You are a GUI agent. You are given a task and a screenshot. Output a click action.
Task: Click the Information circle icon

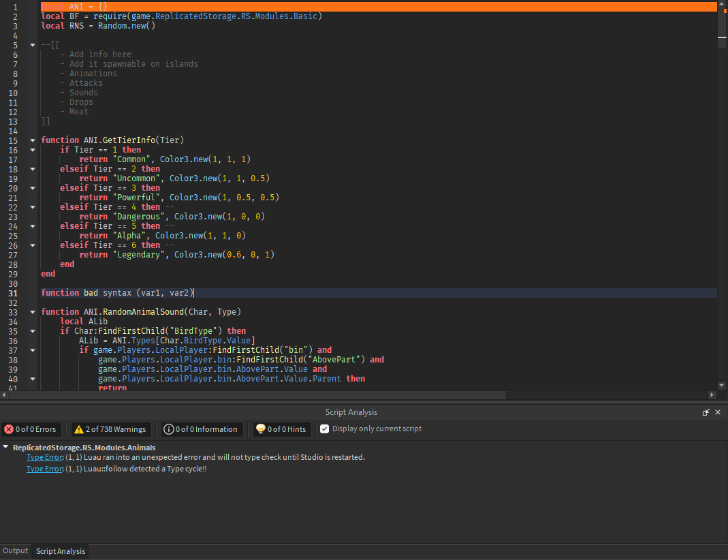coord(168,429)
